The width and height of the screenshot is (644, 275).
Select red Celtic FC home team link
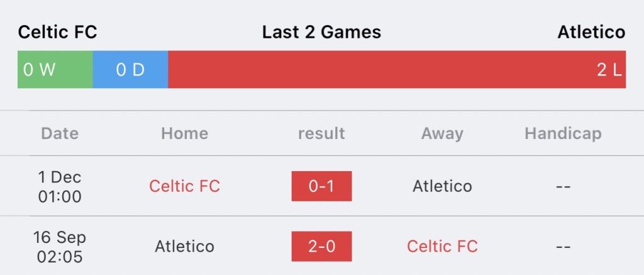(184, 186)
